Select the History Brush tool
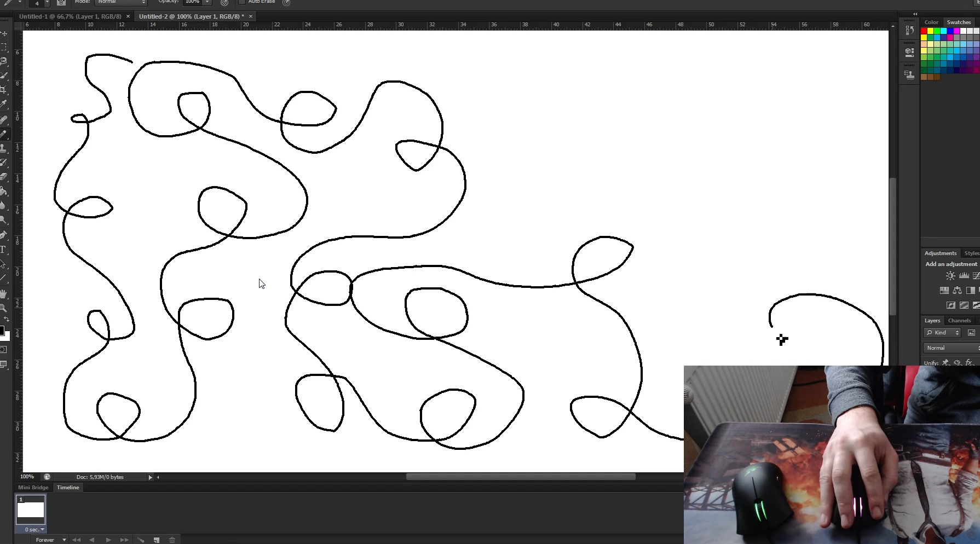 [4, 163]
